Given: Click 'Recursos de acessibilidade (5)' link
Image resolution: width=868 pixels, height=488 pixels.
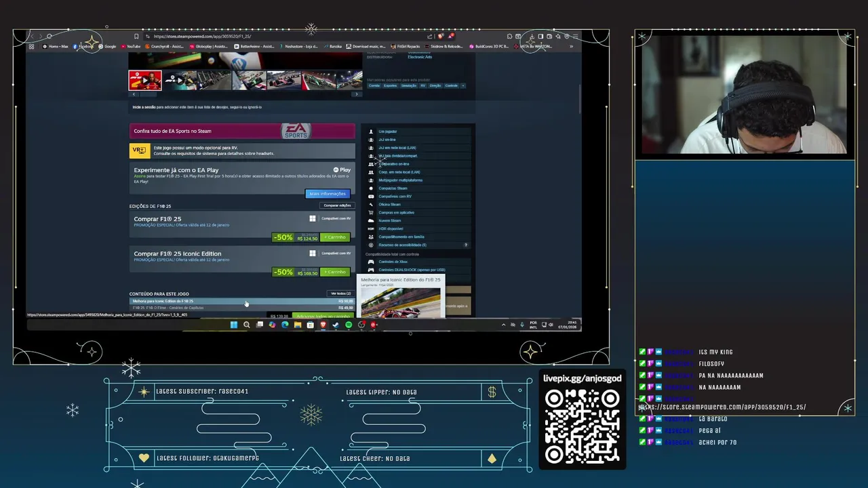Looking at the screenshot, I should (403, 245).
